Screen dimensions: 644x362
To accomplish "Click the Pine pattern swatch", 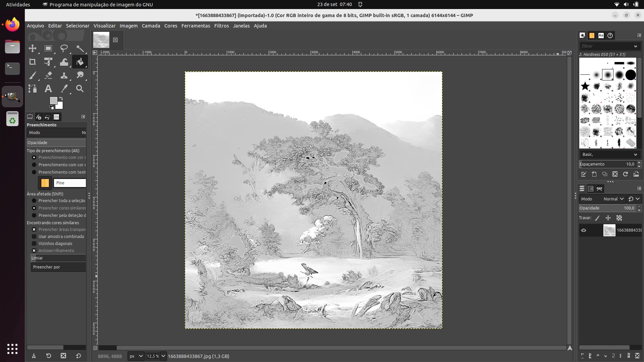I will click(45, 183).
